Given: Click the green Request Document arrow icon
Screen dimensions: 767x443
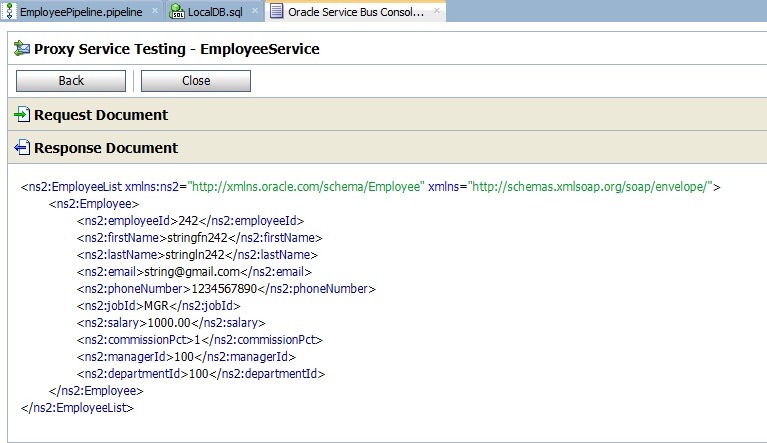Looking at the screenshot, I should (x=22, y=115).
